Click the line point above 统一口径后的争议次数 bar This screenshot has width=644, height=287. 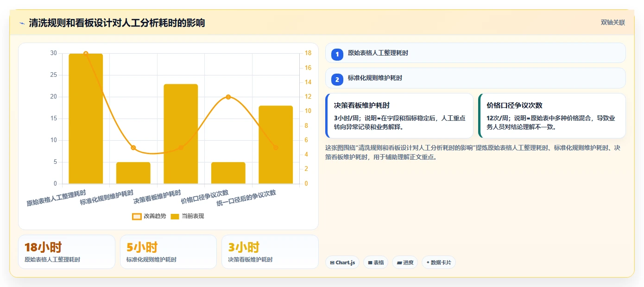pos(276,148)
